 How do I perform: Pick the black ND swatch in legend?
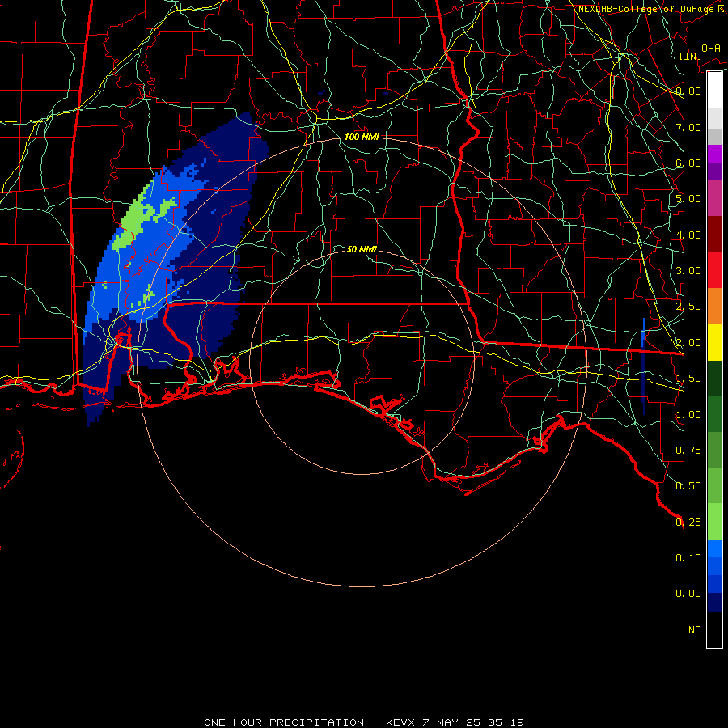tap(714, 629)
